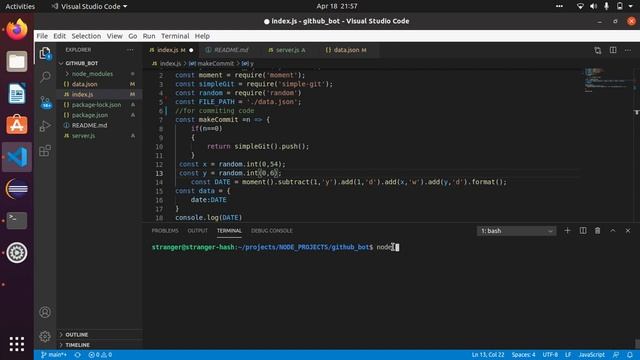Expand the node_modules folder
The width and height of the screenshot is (640, 360).
92,74
